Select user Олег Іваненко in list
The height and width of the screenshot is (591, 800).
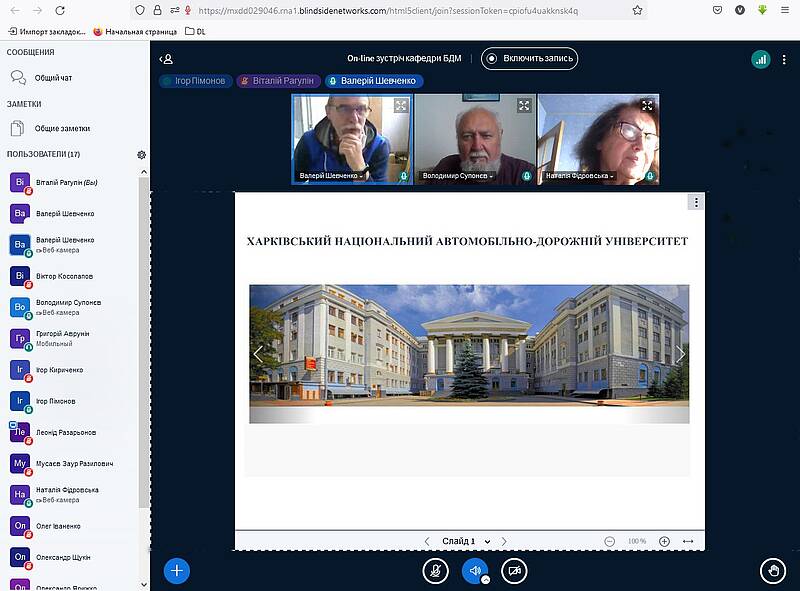72,527
